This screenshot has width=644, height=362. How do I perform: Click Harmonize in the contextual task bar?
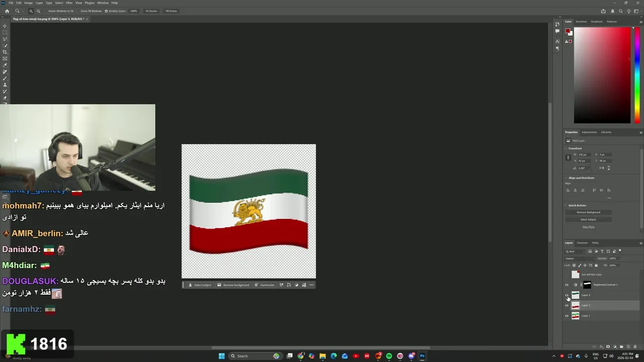click(265, 285)
